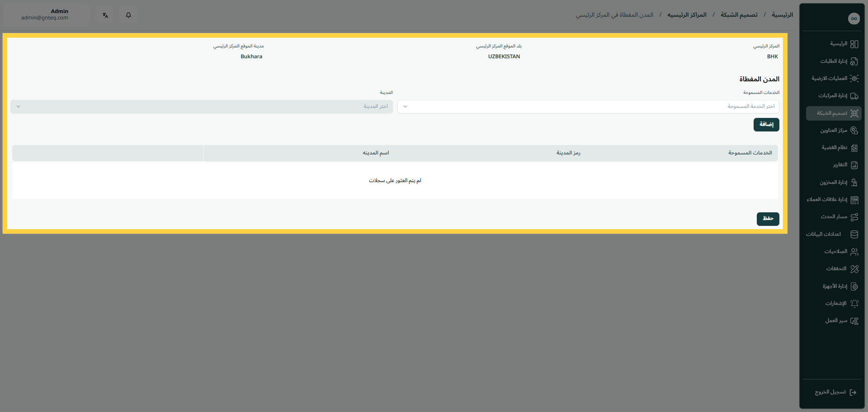The height and width of the screenshot is (412, 868).
Task: Click the حفظ save button
Action: (768, 219)
